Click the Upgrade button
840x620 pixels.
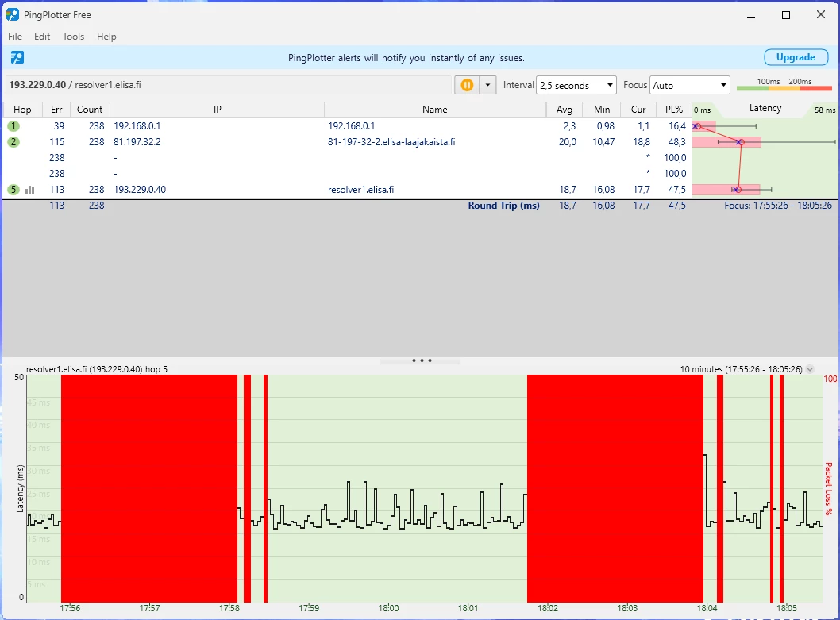796,57
